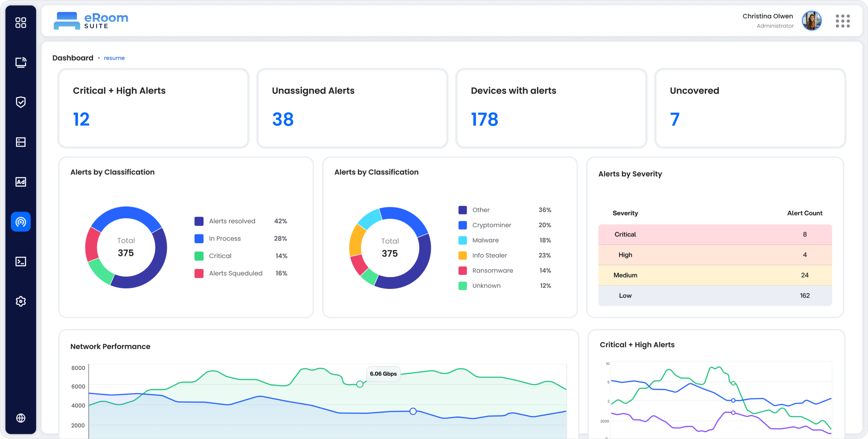This screenshot has height=439, width=868.
Task: Click the 6.06 Gbps chart data marker
Action: pos(360,384)
